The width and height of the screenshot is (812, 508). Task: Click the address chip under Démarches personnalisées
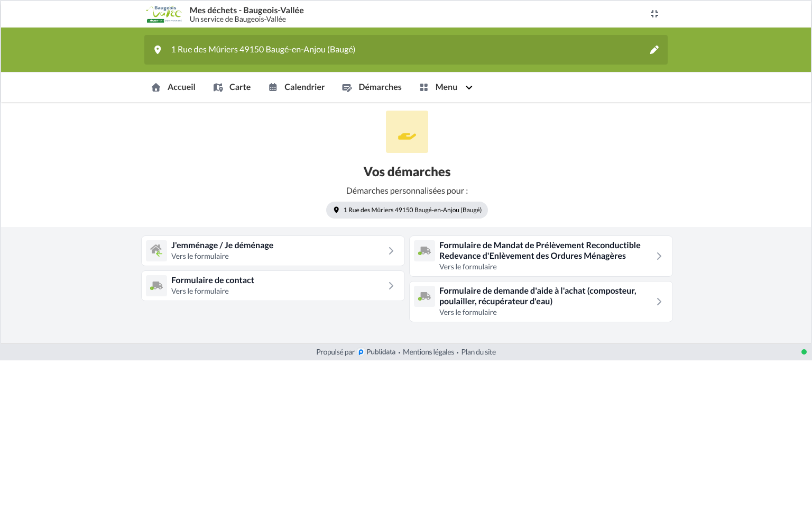point(407,210)
